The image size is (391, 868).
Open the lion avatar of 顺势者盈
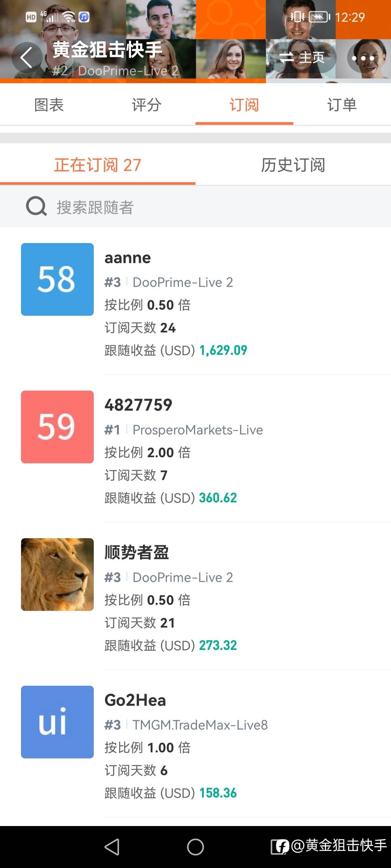pyautogui.click(x=57, y=574)
